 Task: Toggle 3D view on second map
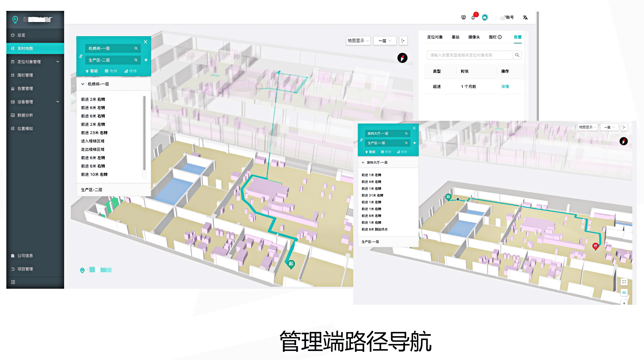pos(624,292)
